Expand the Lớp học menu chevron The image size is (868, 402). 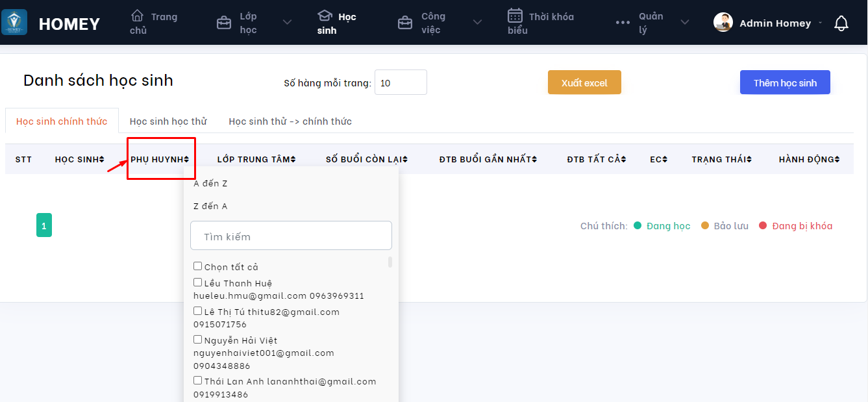(x=287, y=23)
